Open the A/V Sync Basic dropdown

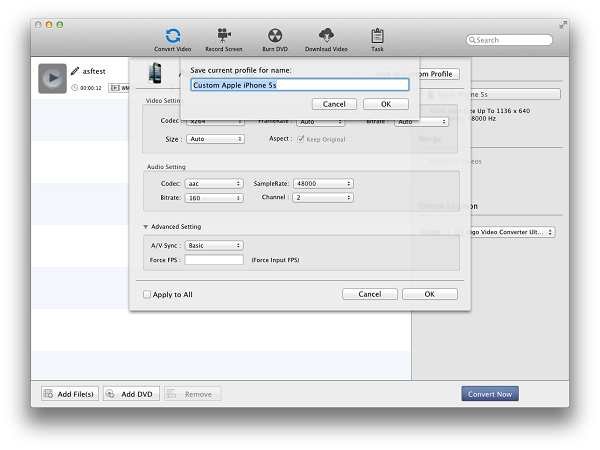pyautogui.click(x=214, y=245)
